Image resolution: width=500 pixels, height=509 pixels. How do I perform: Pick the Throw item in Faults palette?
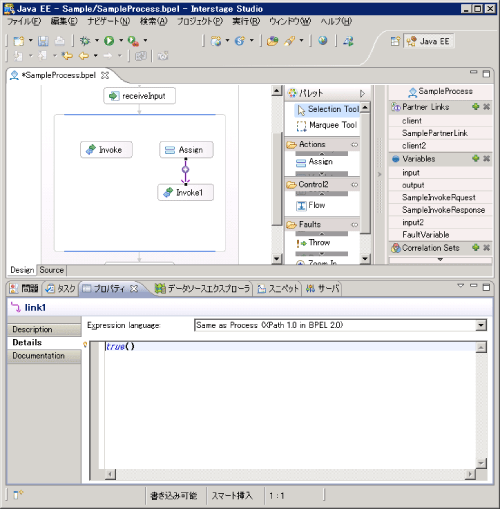[313, 243]
